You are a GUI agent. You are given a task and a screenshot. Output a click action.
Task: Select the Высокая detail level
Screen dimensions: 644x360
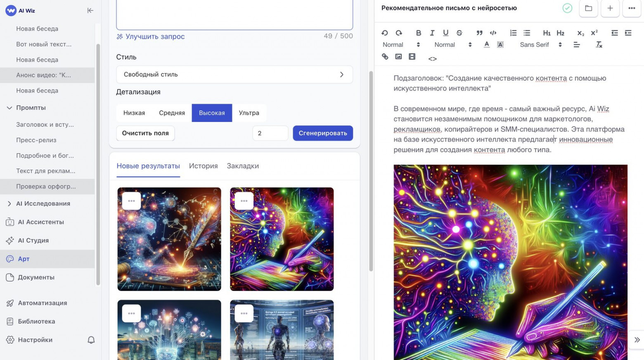212,112
